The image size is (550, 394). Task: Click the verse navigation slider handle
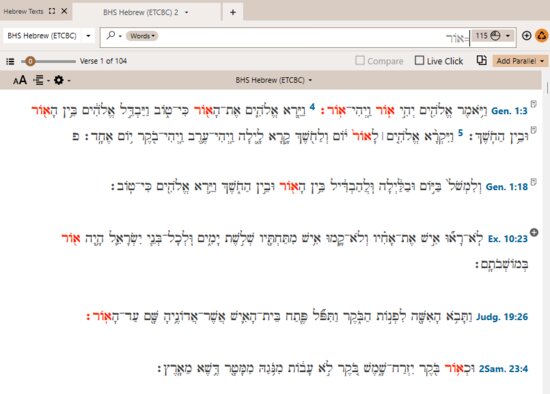click(x=30, y=61)
